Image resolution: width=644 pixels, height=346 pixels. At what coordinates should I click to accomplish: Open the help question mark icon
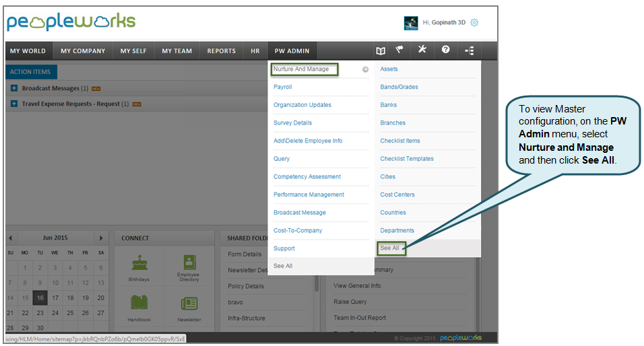pos(445,50)
